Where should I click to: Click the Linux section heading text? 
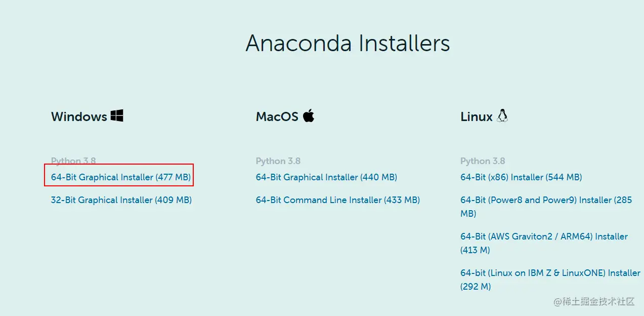(477, 116)
